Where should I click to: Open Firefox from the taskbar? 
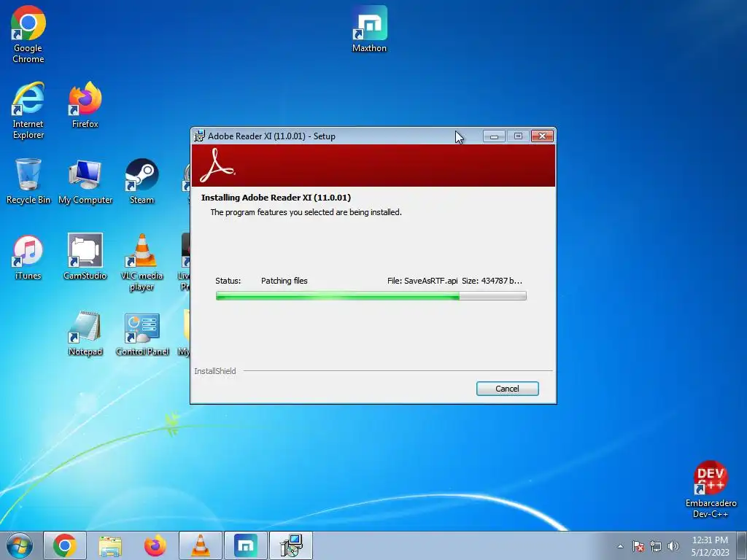pyautogui.click(x=155, y=545)
